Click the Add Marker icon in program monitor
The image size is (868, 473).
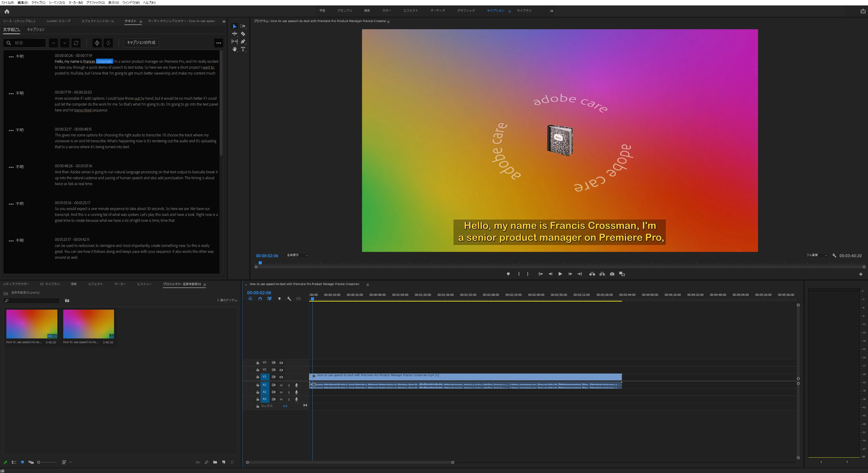point(508,274)
